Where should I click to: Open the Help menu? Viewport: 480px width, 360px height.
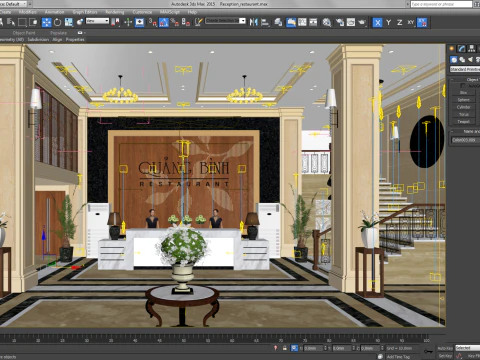tap(192, 12)
